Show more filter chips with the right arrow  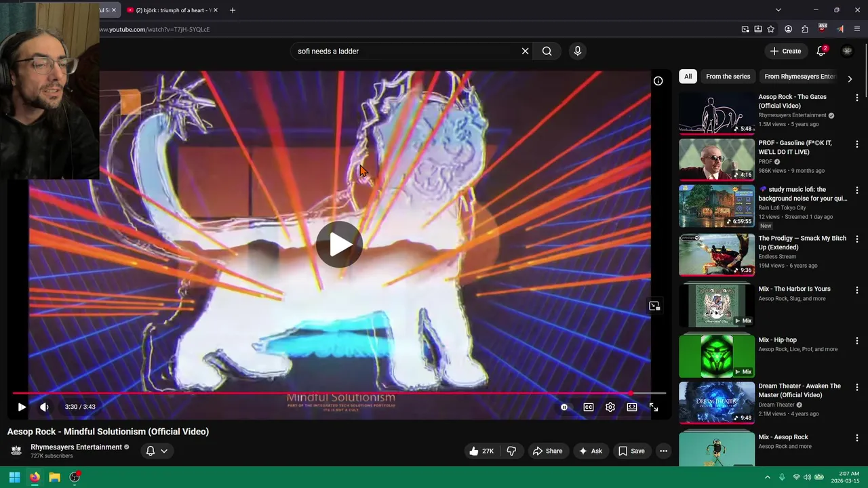[x=850, y=79]
